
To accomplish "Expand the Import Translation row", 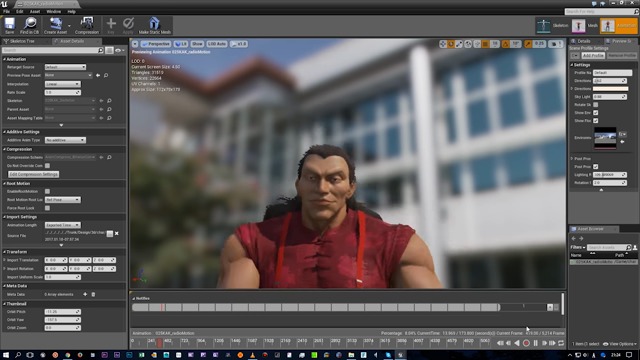I will point(4,260).
